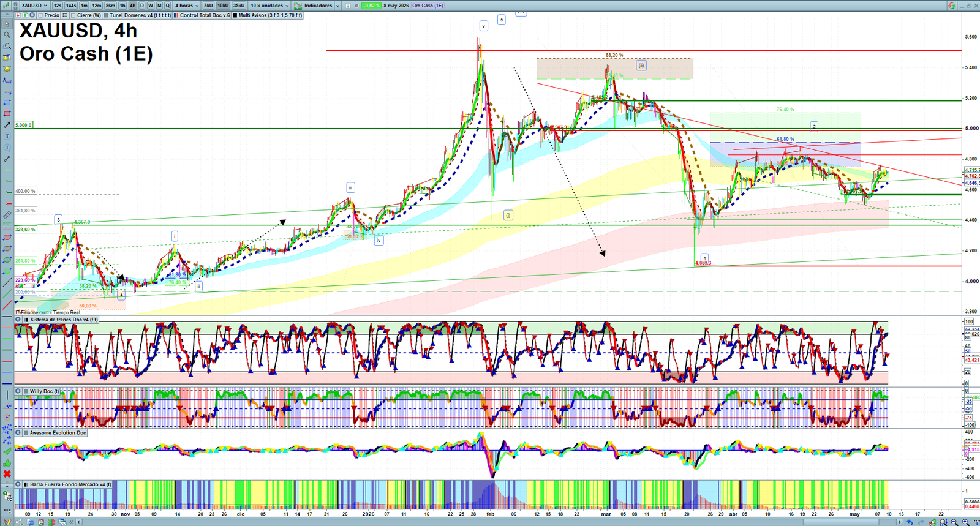
Task: Click the undo arrow in bottom-right toolbar
Action: pos(910,522)
